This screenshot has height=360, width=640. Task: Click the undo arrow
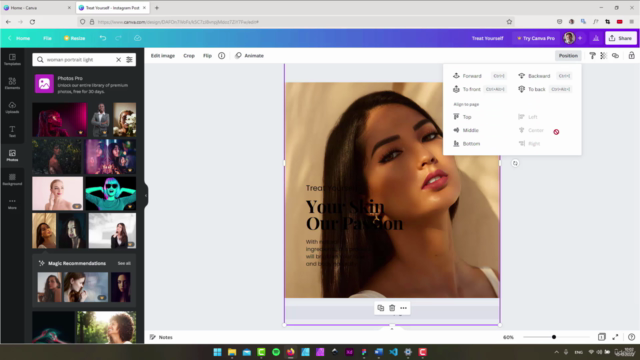[x=103, y=38]
